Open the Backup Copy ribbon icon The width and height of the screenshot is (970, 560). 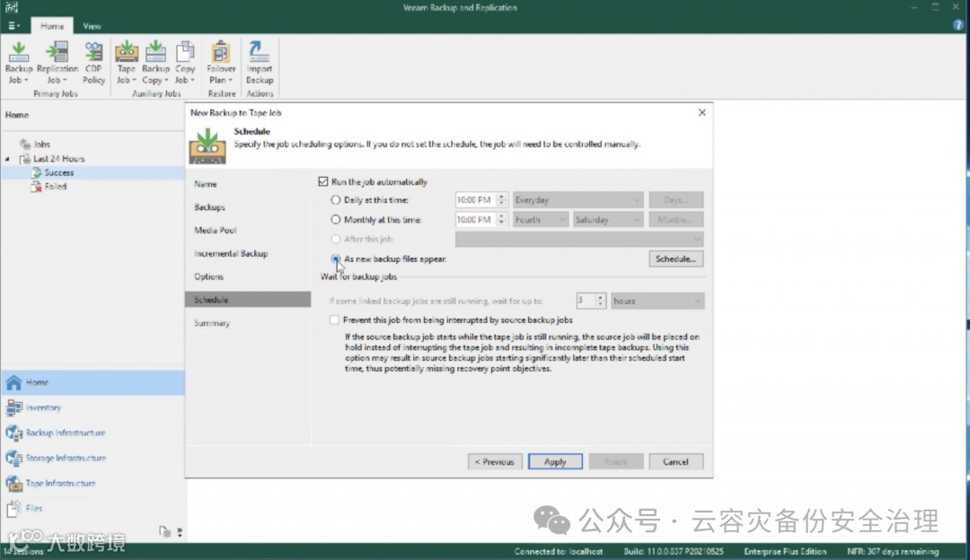(155, 63)
